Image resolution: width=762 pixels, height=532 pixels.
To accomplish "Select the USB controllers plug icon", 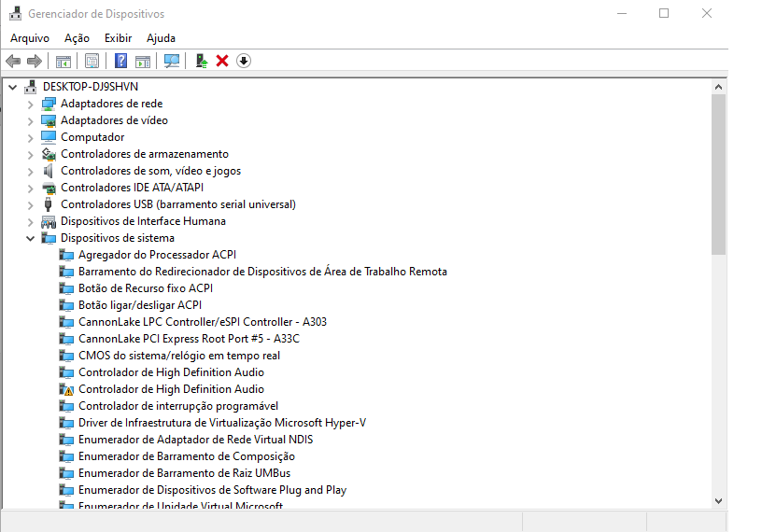I will coord(49,204).
